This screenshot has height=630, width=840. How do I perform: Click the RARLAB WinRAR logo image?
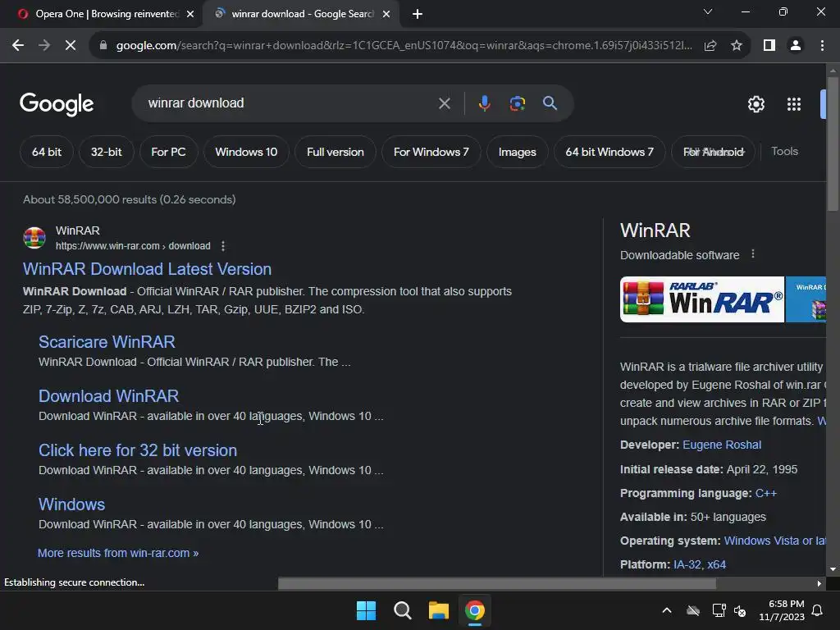(x=702, y=299)
